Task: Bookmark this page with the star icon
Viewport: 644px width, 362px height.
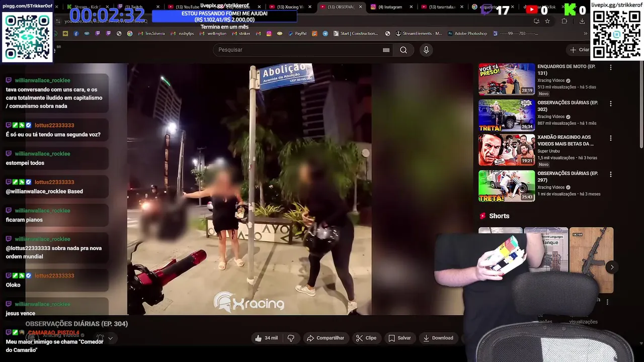Action: click(x=547, y=21)
